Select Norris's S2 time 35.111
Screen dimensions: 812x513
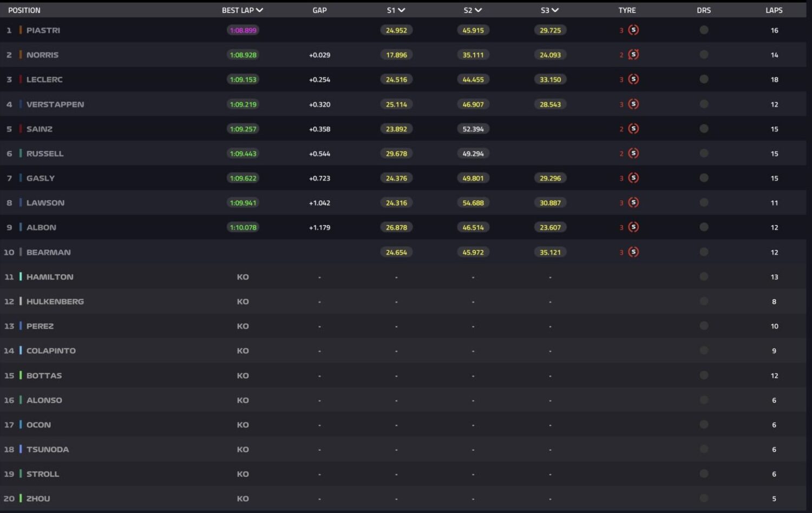click(x=473, y=55)
